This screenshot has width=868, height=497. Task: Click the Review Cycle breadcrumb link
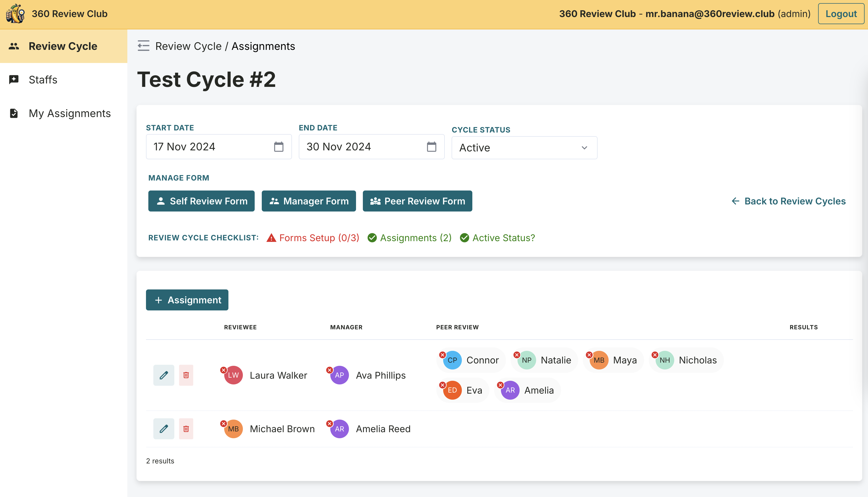click(x=188, y=46)
